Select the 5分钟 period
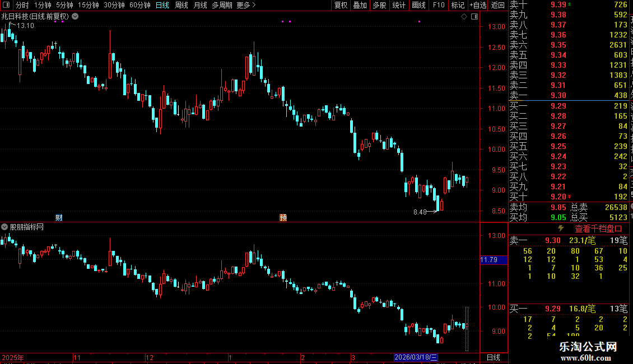This screenshot has height=364, width=633. tap(64, 5)
